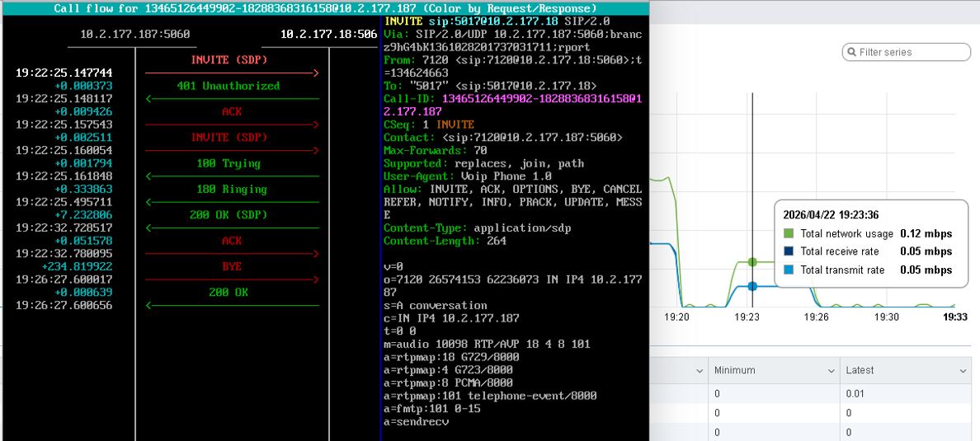Screen dimensions: 980x441
Task: Click the Latest column header
Action: coord(907,370)
